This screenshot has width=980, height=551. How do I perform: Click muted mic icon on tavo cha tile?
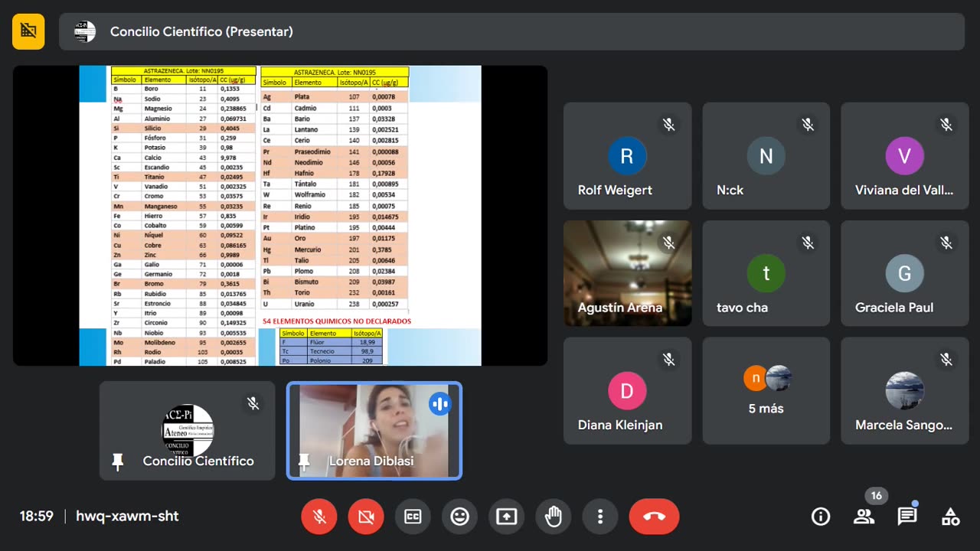(808, 242)
